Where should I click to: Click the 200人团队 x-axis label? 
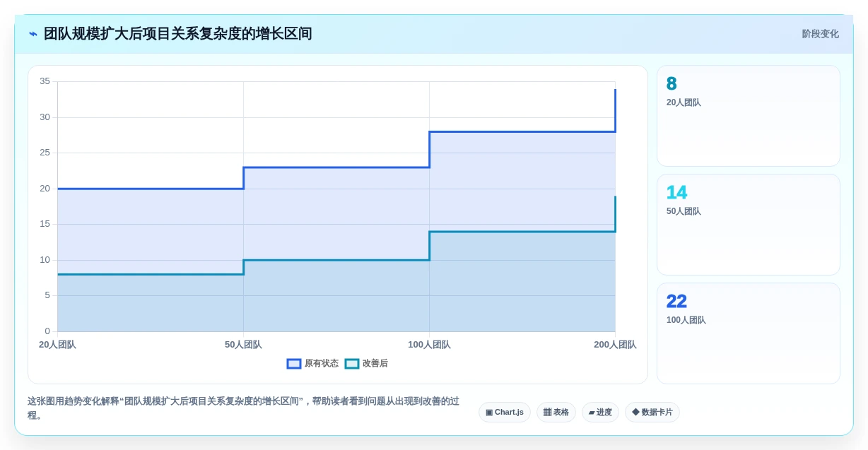tap(615, 345)
